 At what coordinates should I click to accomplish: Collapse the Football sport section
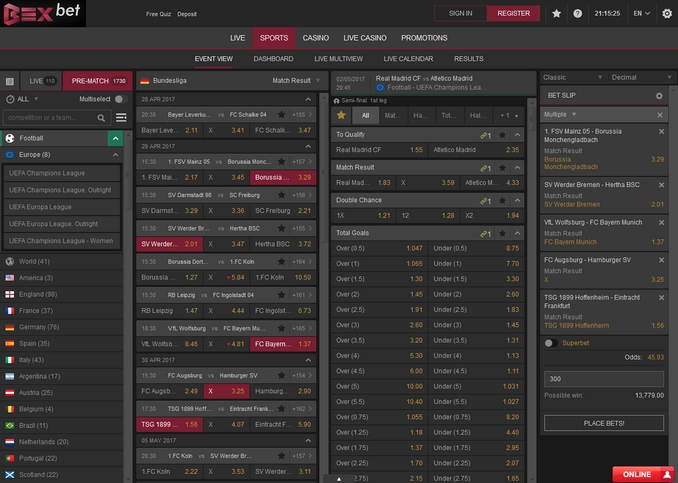coord(115,138)
